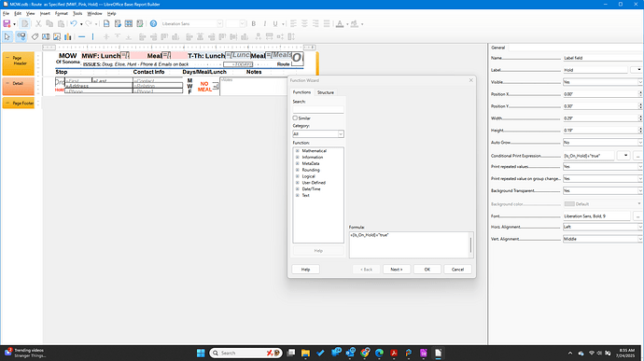
Task: Select the Label field tool
Action: pos(35,37)
